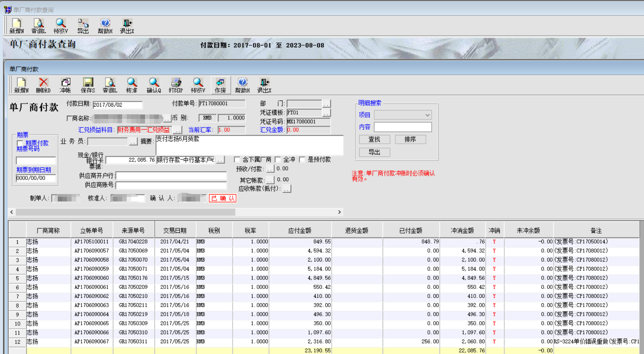Open the 预收/付款 lookup button
The width and height of the screenshot is (644, 354).
tap(271, 169)
